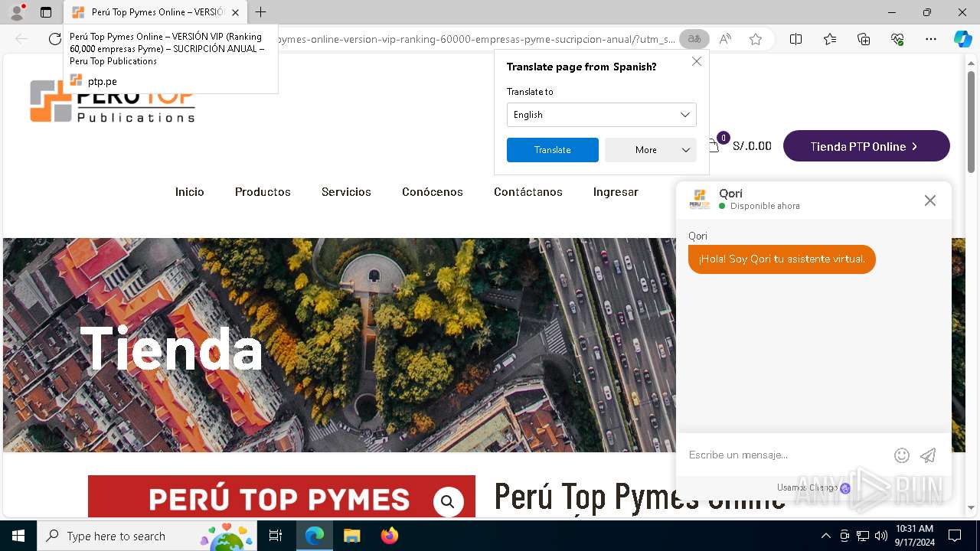Screen dimensions: 980x551
Task: Open Task View icon on taskbar
Action: pyautogui.click(x=276, y=536)
